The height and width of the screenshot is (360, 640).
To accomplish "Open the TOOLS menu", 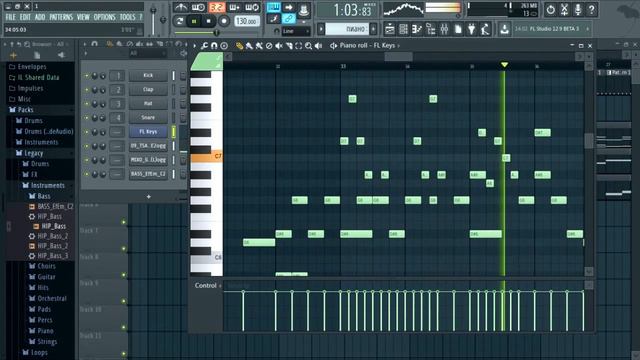I will click(127, 17).
